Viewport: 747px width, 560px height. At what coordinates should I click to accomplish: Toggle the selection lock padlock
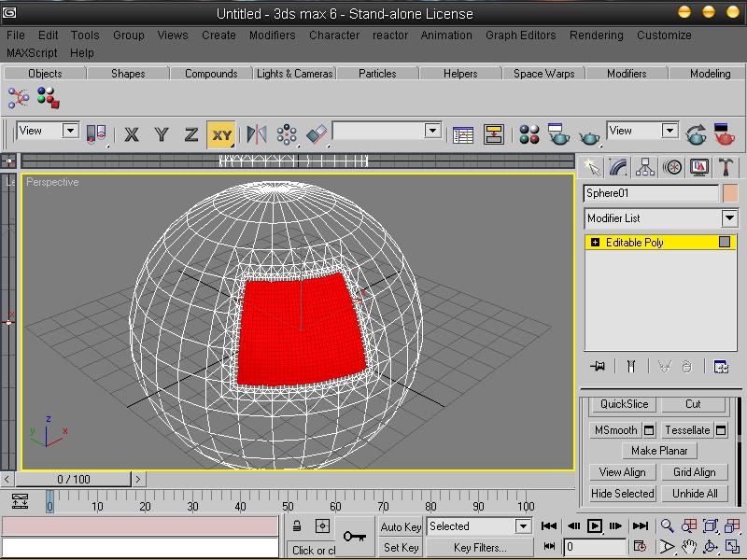(x=296, y=526)
